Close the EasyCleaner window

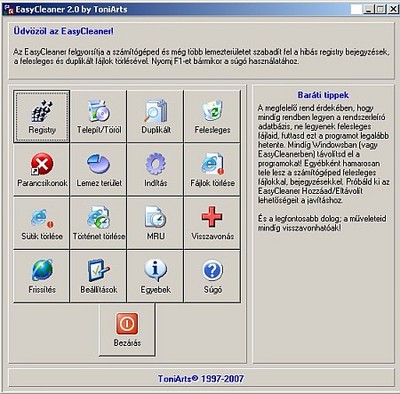(393, 9)
